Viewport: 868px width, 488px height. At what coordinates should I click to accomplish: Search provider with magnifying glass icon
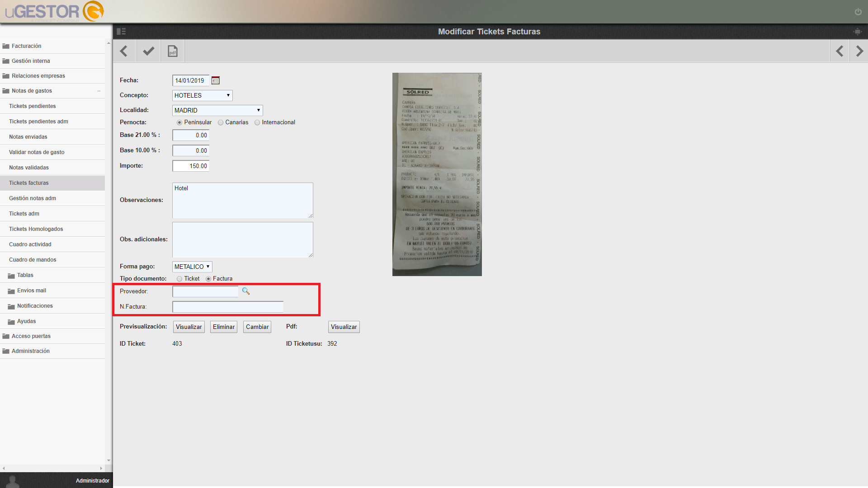(246, 291)
